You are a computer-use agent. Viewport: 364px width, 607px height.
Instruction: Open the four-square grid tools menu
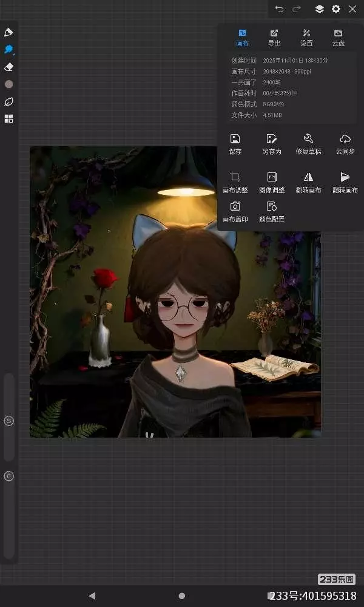tap(8, 119)
